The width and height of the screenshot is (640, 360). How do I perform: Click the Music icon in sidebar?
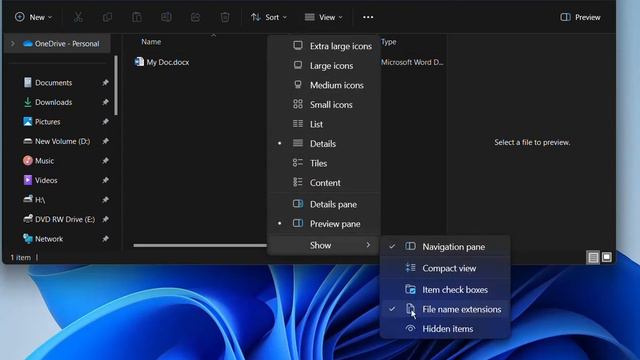pos(27,160)
